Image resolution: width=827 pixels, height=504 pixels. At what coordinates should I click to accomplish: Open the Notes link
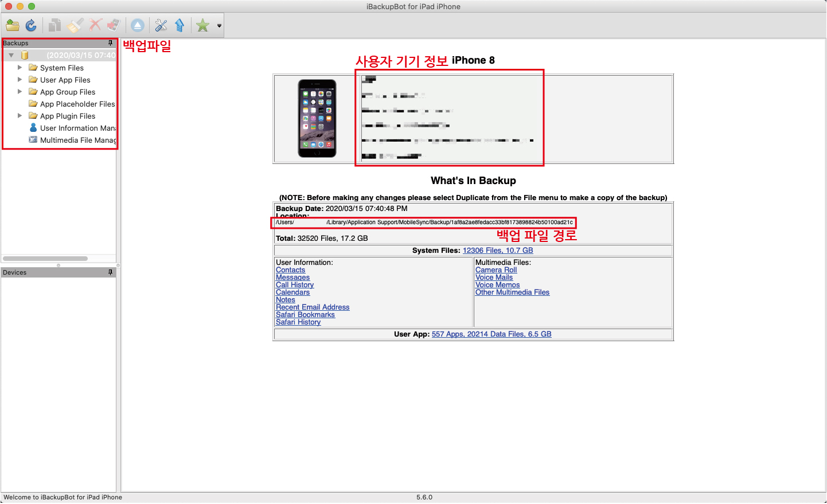click(286, 300)
